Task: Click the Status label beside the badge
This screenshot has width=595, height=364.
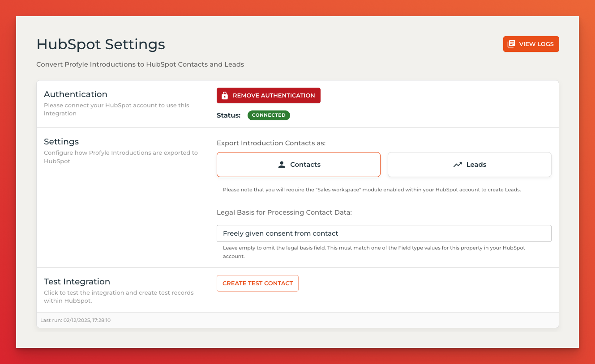Action: [x=228, y=115]
